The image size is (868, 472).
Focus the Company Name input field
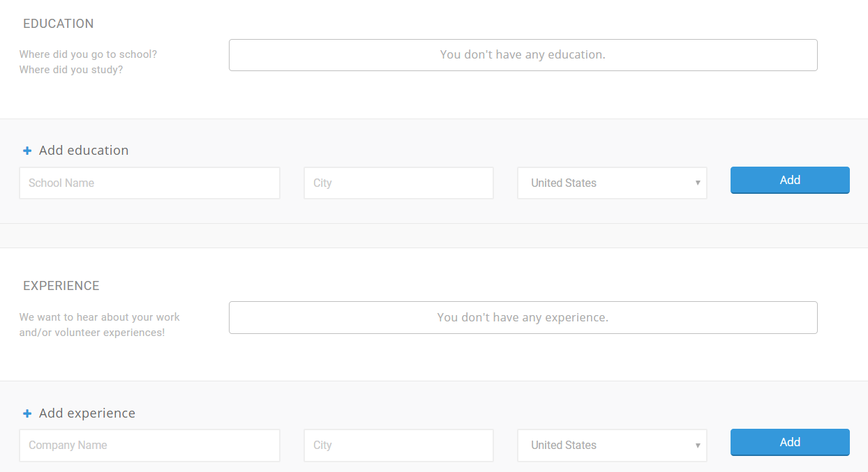149,445
